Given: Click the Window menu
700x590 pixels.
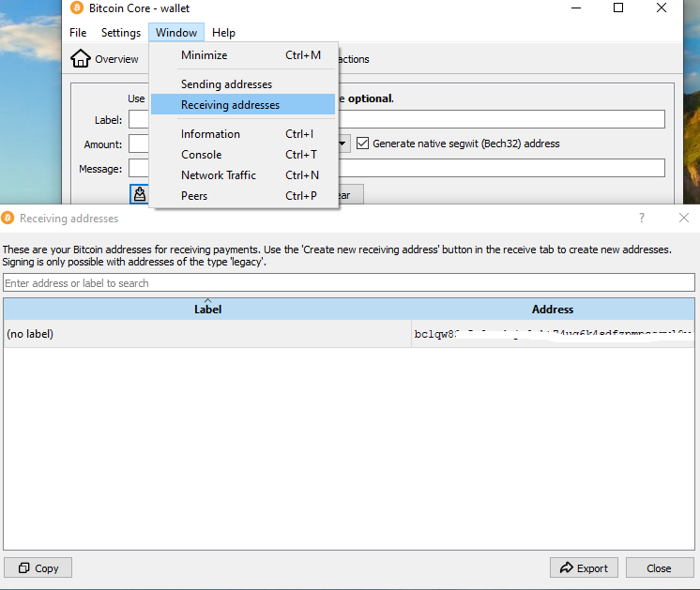Looking at the screenshot, I should pos(176,33).
